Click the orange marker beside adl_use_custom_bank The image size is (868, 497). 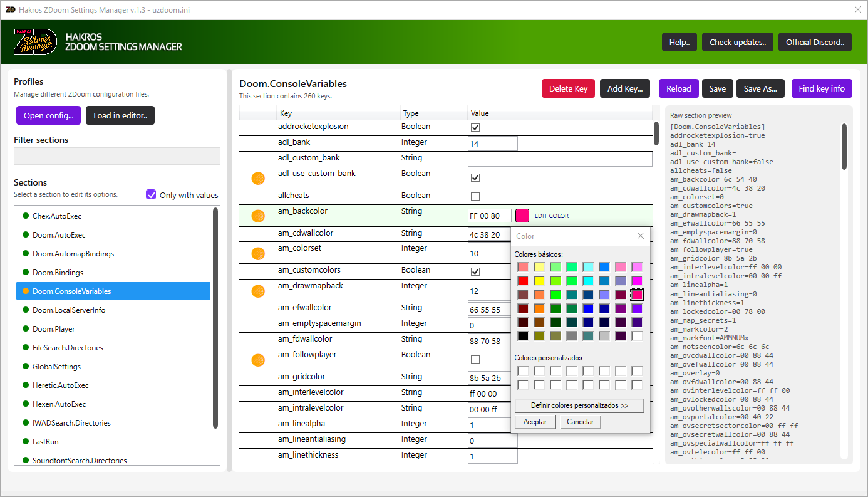(258, 178)
